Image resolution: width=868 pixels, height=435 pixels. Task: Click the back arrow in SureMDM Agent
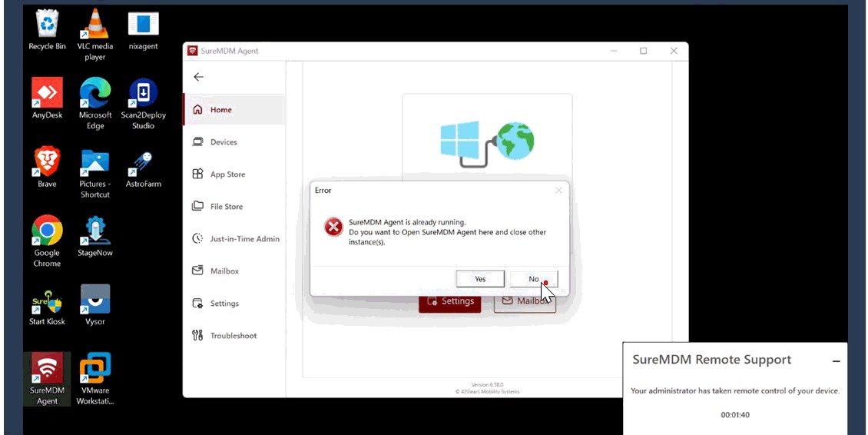pyautogui.click(x=198, y=77)
